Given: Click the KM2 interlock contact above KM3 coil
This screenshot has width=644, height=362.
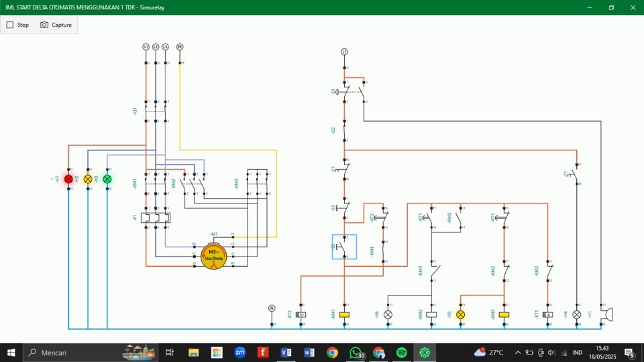Looking at the screenshot, I should click(x=504, y=271).
